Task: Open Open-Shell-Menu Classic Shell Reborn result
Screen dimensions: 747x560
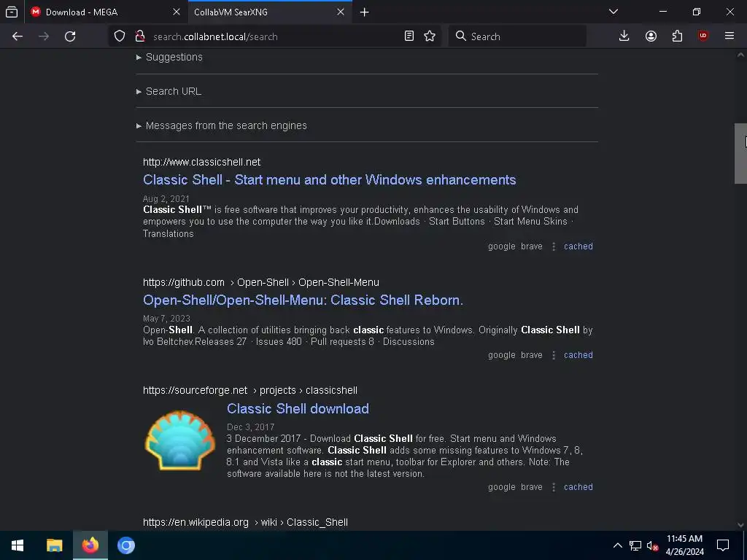Action: tap(303, 300)
